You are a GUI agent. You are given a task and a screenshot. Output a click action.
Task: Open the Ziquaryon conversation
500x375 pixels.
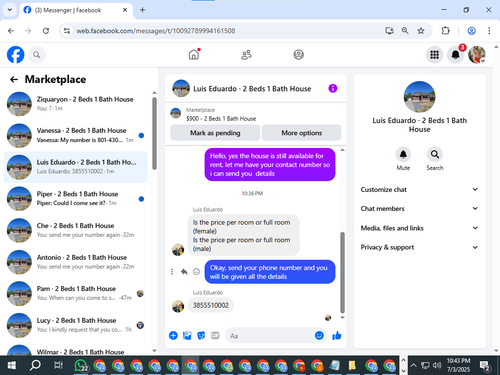(x=75, y=104)
